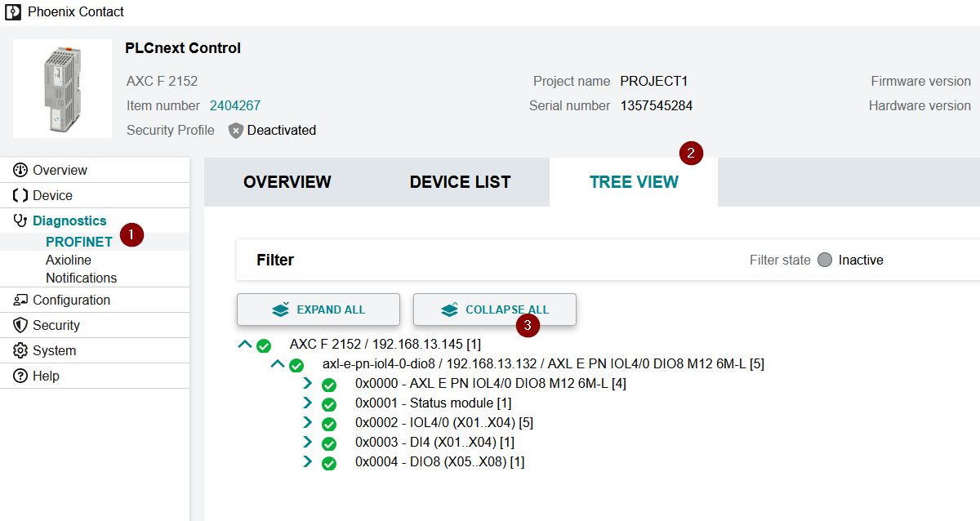This screenshot has width=980, height=521.
Task: Click the PLCnext controller product thumbnail
Action: tap(63, 88)
